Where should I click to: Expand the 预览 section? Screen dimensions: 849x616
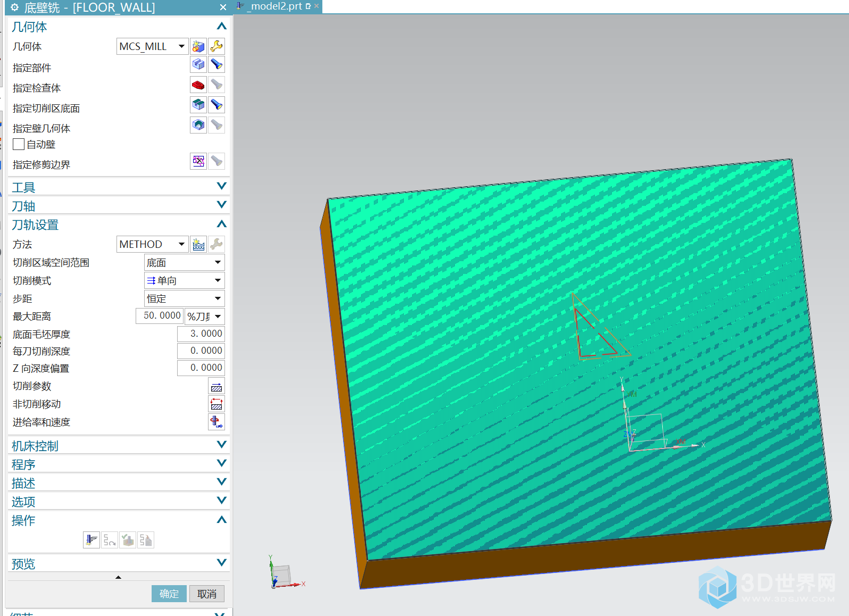click(222, 563)
